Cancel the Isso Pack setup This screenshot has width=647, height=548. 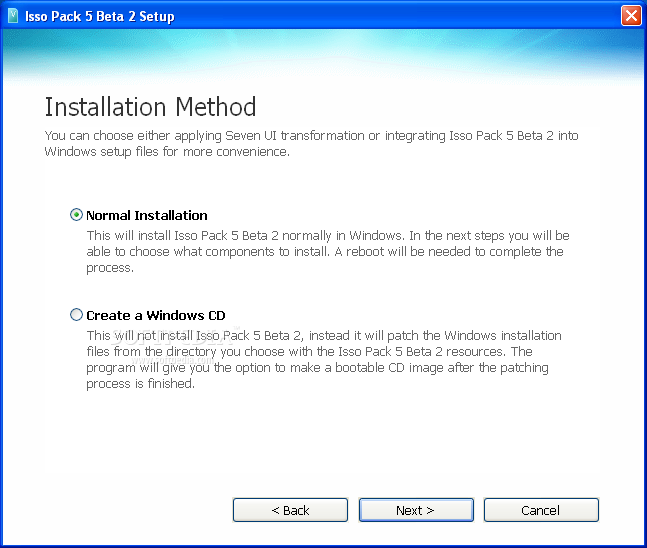(x=541, y=510)
